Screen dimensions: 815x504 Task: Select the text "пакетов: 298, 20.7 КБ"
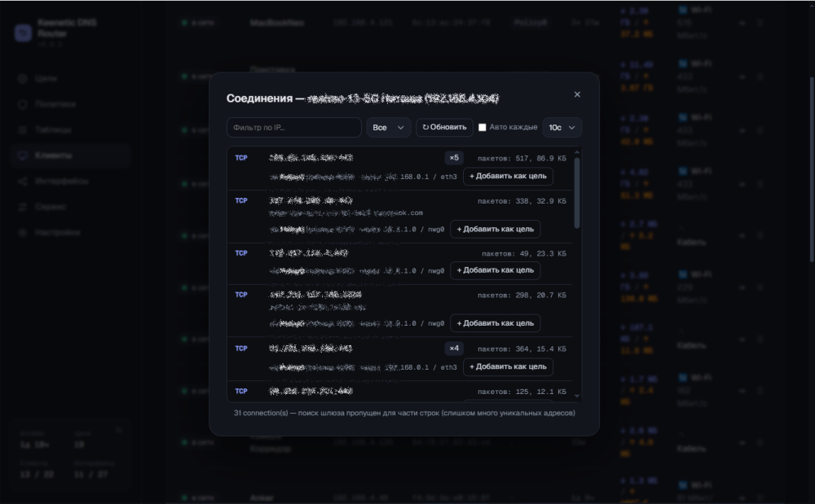(x=522, y=296)
